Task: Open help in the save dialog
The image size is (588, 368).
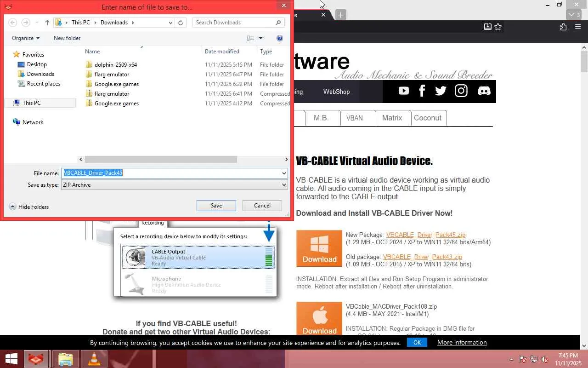Action: (280, 38)
